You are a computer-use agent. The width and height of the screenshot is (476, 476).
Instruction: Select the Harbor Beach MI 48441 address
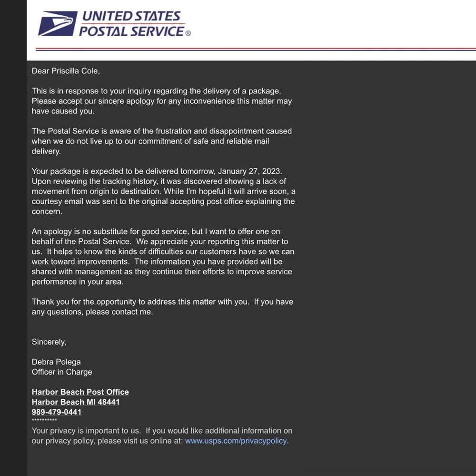tap(76, 402)
